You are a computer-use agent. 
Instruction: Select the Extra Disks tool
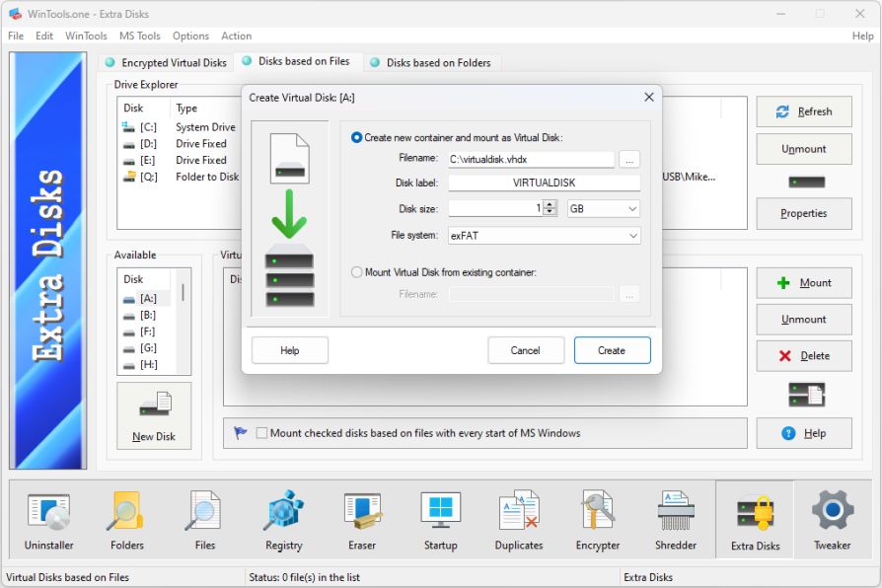pyautogui.click(x=755, y=520)
